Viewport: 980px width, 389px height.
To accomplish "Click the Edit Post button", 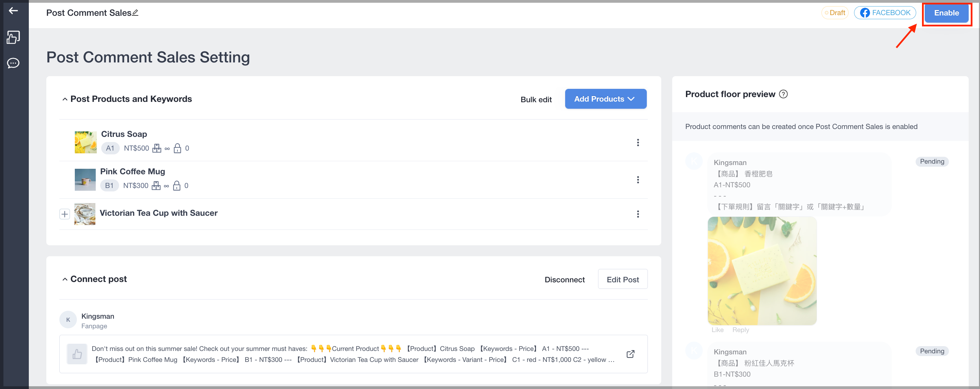I will coord(623,280).
